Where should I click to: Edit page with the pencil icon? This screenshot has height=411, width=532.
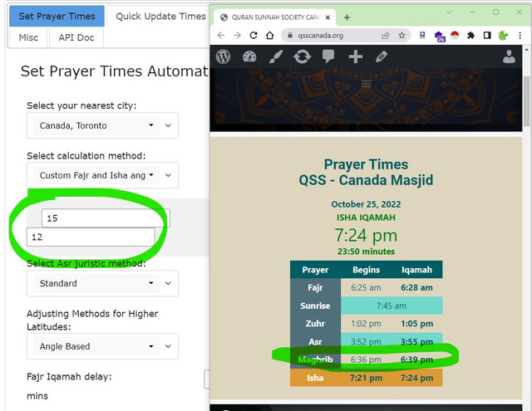click(382, 56)
